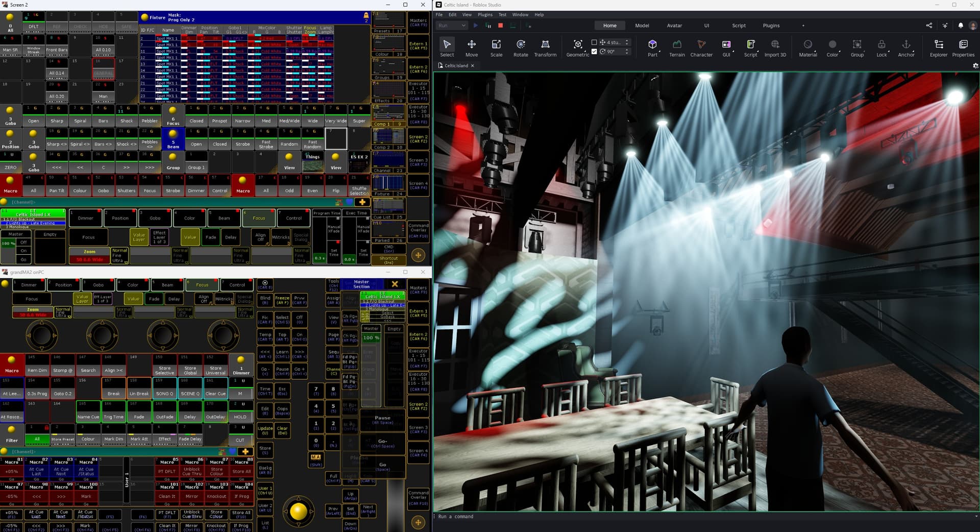Viewport: 980px width, 532px height.
Task: Open Normal/Fine/Ultra resolution dropdown beside Zoom in Screen 2
Action: click(x=119, y=255)
